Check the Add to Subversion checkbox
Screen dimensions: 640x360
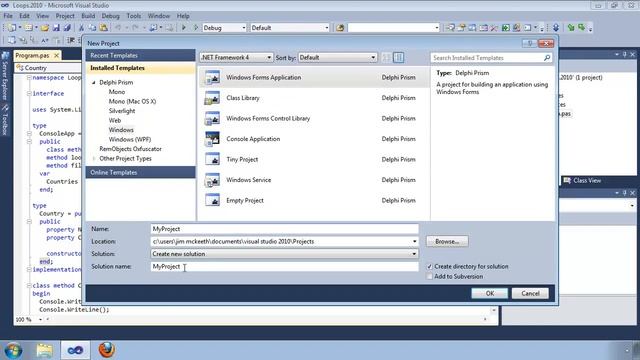pyautogui.click(x=429, y=277)
